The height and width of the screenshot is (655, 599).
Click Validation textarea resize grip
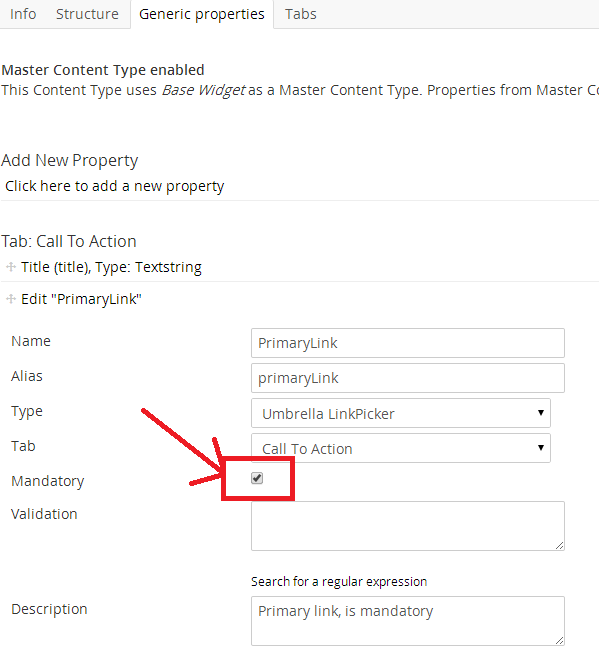tap(559, 545)
